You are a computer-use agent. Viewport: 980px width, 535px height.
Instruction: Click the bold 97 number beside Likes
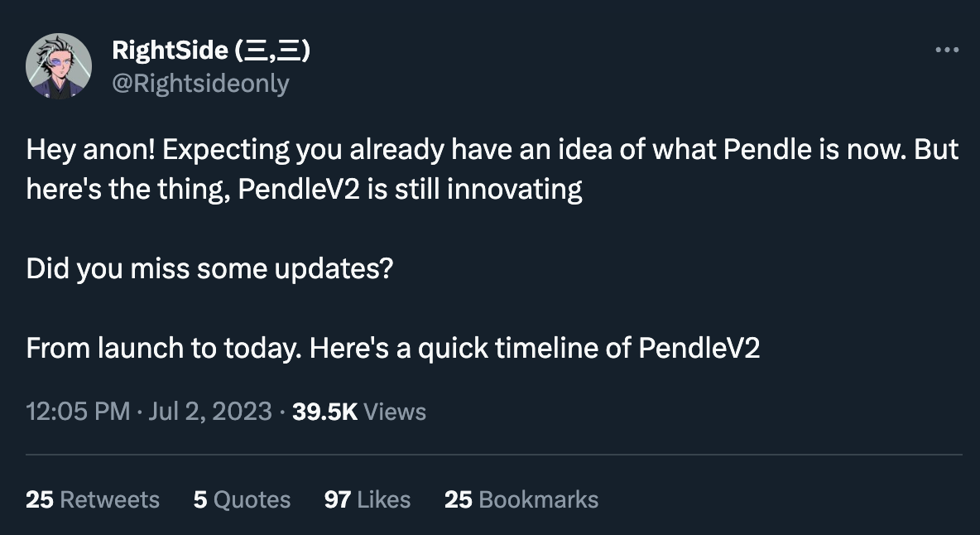tap(337, 499)
